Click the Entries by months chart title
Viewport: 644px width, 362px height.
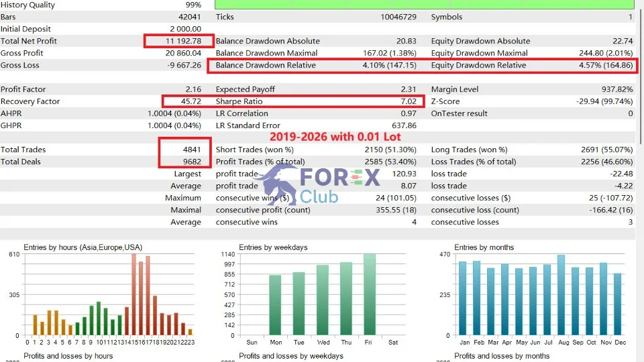pos(484,247)
